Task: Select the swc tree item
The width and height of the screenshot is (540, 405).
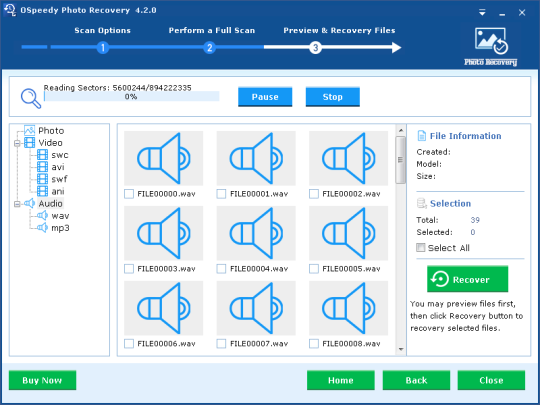Action: pyautogui.click(x=60, y=155)
